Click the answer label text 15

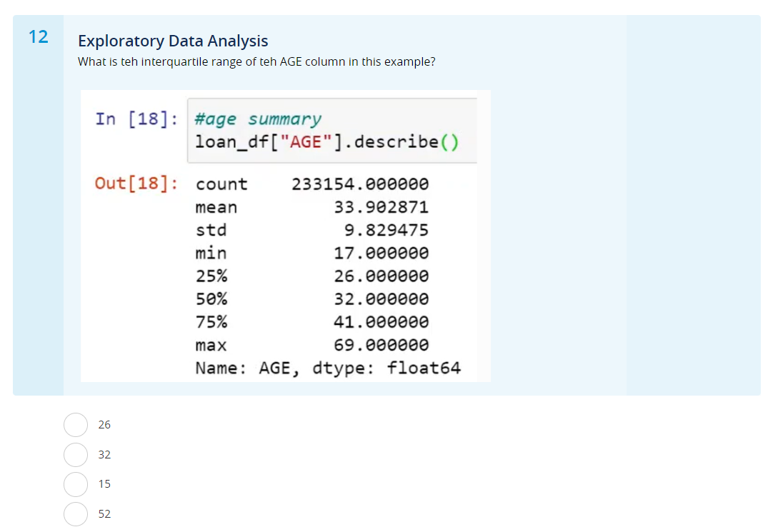[104, 484]
